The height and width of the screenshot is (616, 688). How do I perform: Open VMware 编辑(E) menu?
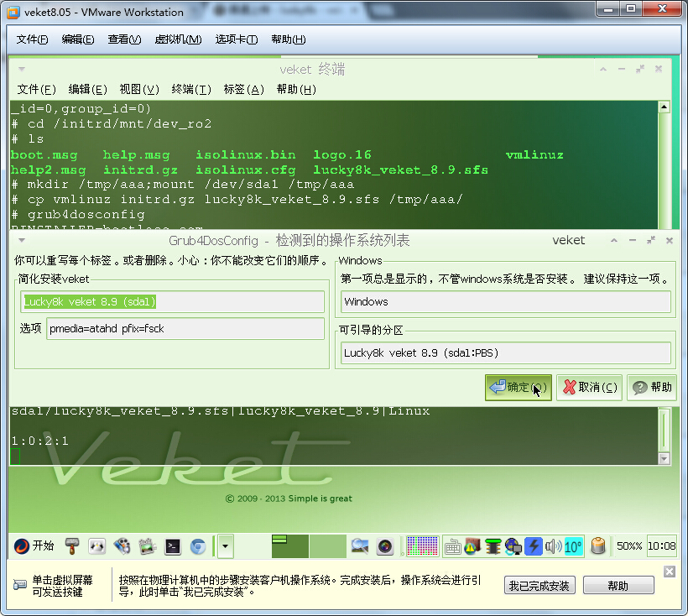pyautogui.click(x=78, y=39)
